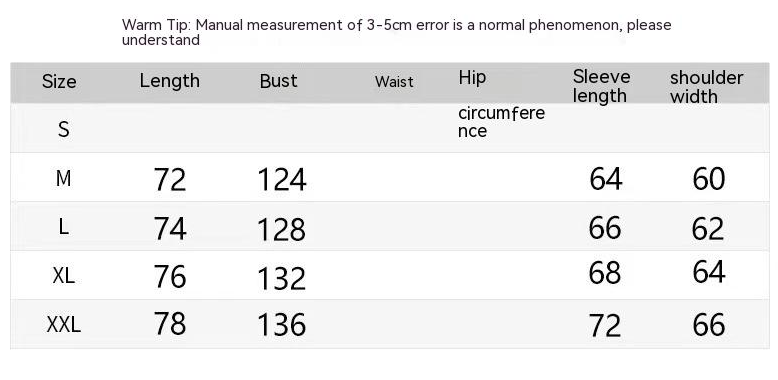This screenshot has width=778, height=380.
Task: Click the Sleeve length header
Action: tap(601, 86)
